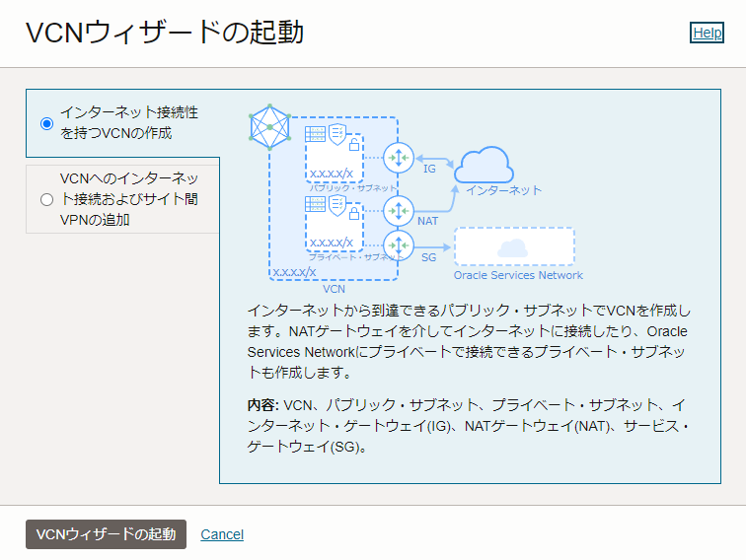Click the Service Gateway (SG) icon
The image size is (746, 560).
tap(399, 245)
